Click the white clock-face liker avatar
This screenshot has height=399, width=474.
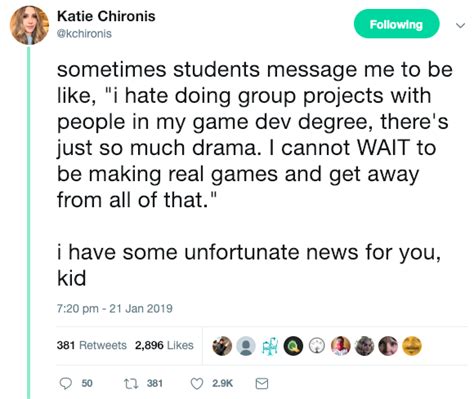317,346
